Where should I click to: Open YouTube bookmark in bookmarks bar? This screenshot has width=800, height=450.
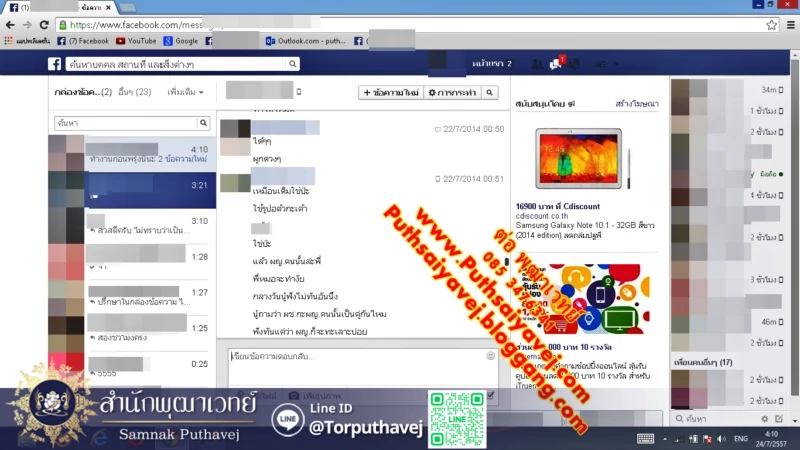point(136,41)
